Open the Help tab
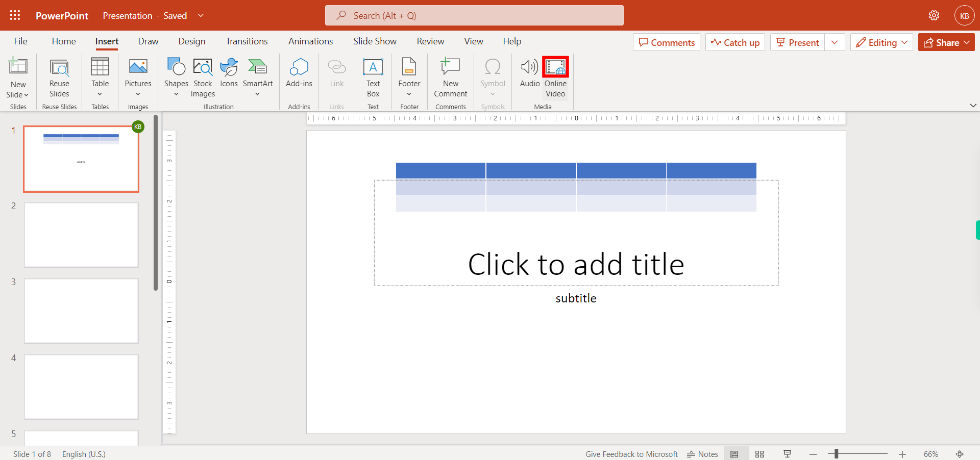The width and height of the screenshot is (980, 460). [x=512, y=41]
